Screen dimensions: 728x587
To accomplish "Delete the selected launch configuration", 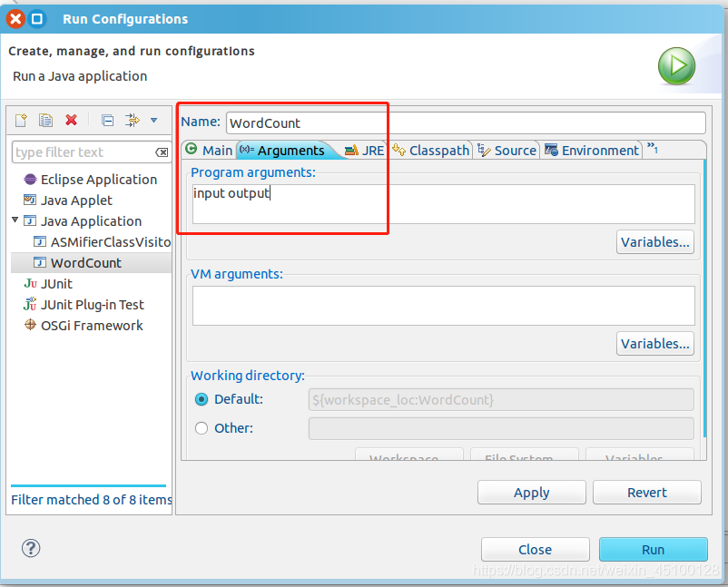I will (71, 120).
